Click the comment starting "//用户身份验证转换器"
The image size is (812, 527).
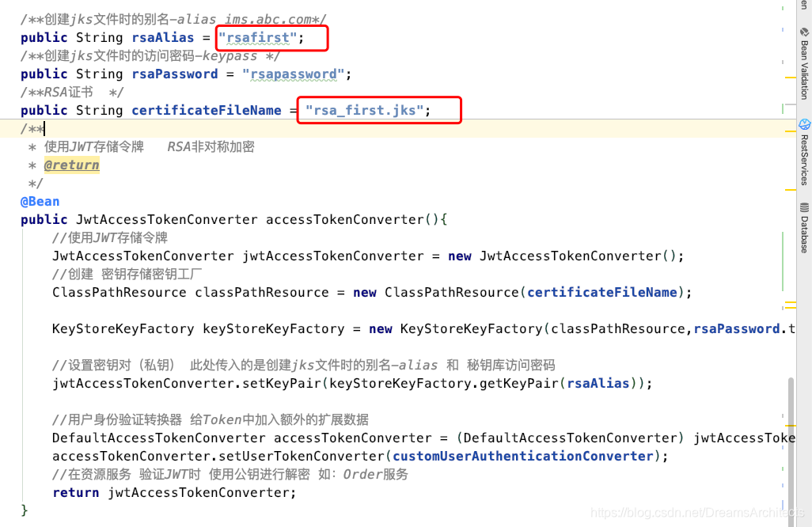pyautogui.click(x=211, y=419)
